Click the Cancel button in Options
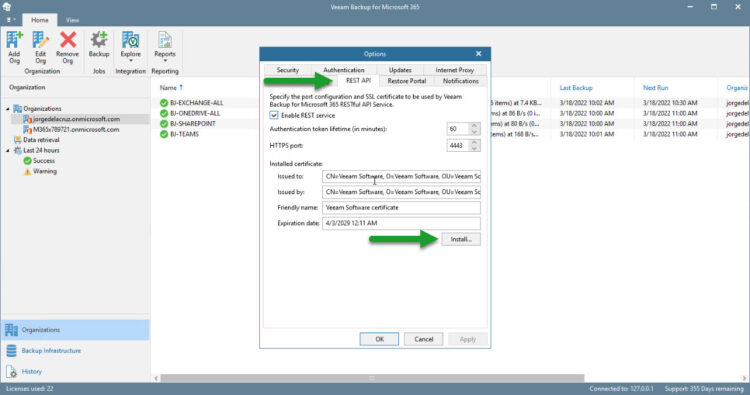Image resolution: width=750 pixels, height=395 pixels. (423, 339)
